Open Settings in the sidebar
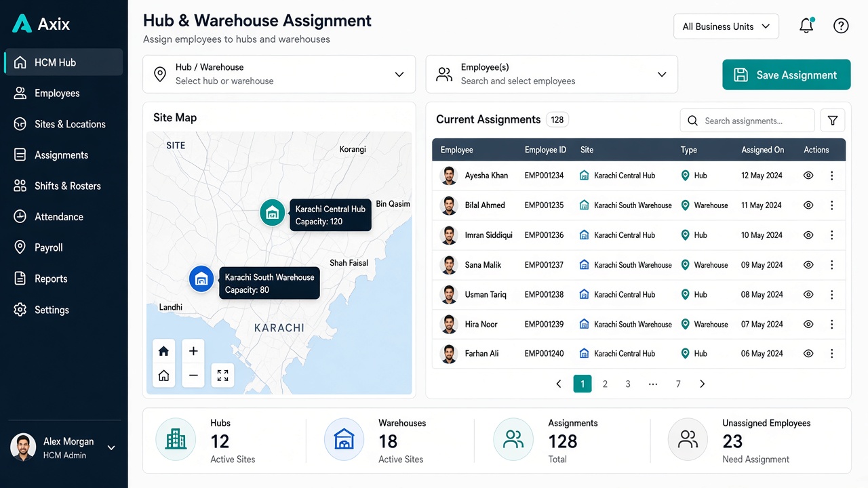The height and width of the screenshot is (488, 868). [63, 310]
